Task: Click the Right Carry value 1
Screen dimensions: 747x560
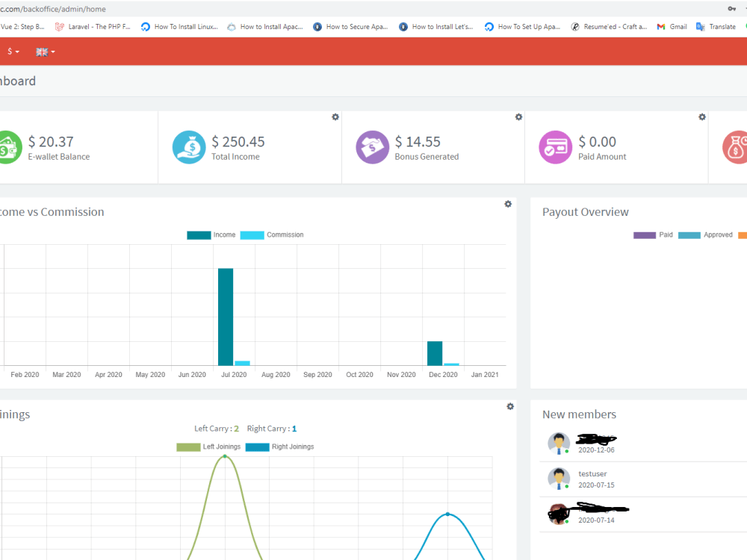Action: (294, 429)
